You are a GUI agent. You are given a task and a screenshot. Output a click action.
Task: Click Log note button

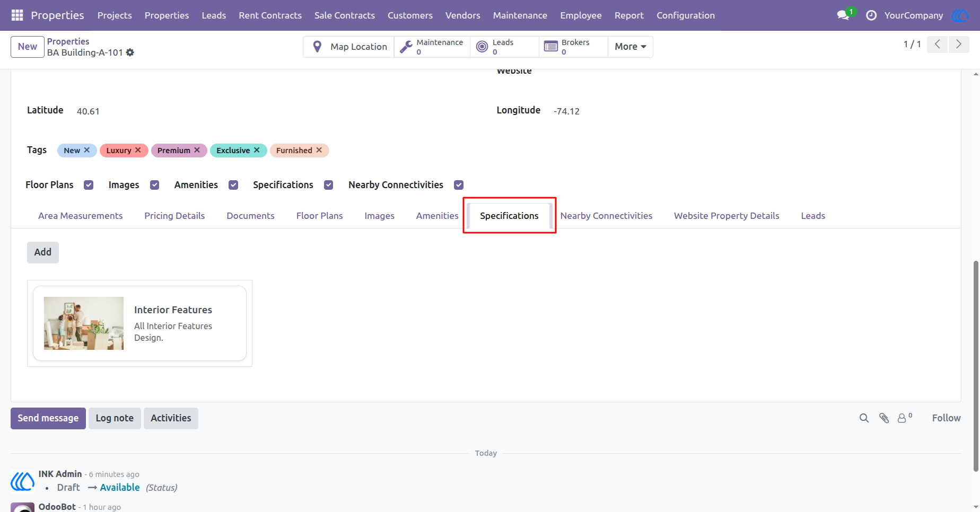pyautogui.click(x=115, y=418)
